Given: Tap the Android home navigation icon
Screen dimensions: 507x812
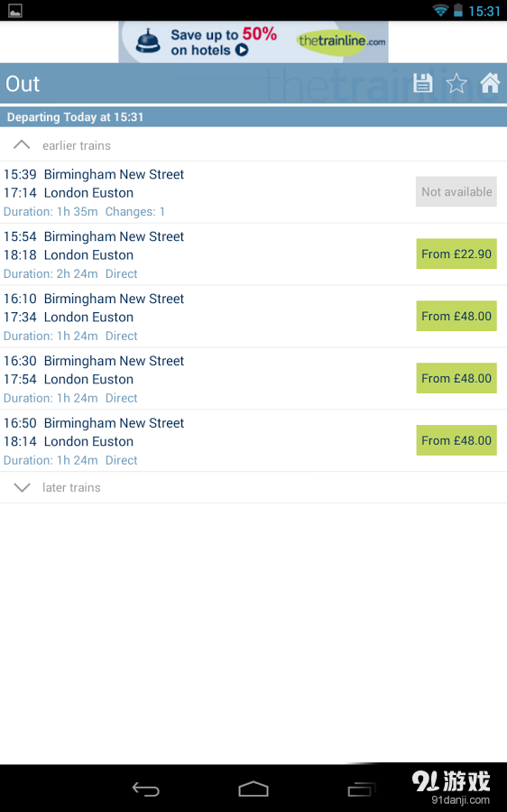Looking at the screenshot, I should tap(253, 789).
